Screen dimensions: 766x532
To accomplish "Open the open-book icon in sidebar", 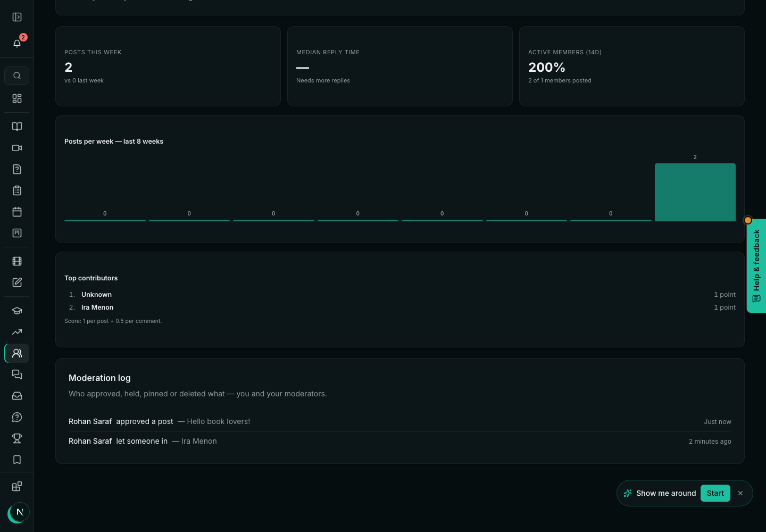I will [x=17, y=127].
